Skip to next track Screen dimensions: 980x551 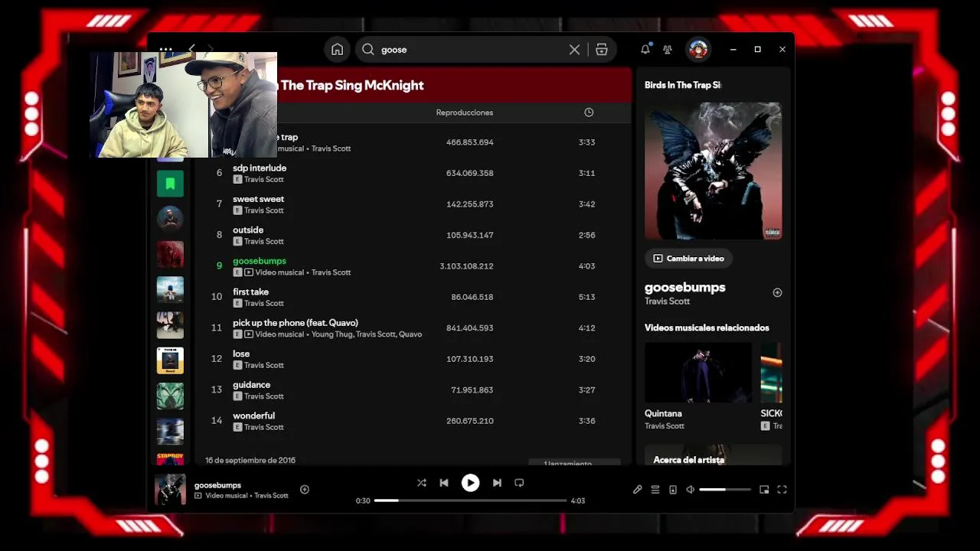tap(497, 483)
